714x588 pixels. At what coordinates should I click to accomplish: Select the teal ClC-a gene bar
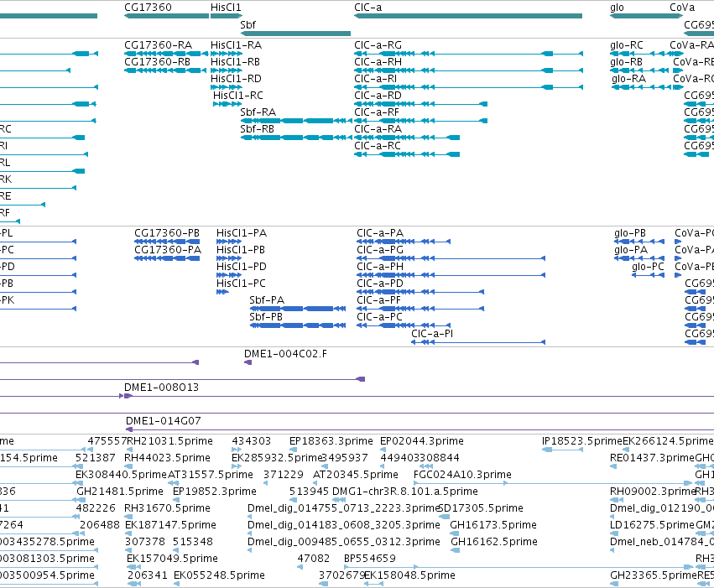tap(468, 16)
